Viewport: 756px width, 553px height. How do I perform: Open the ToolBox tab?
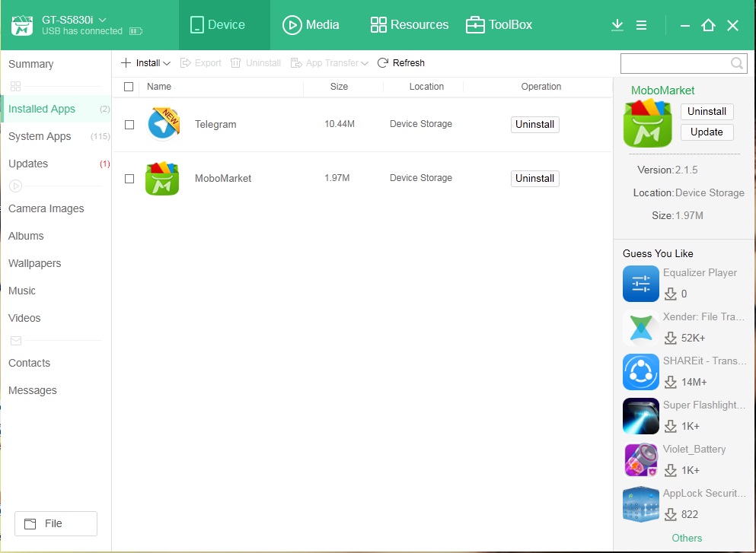click(x=499, y=25)
